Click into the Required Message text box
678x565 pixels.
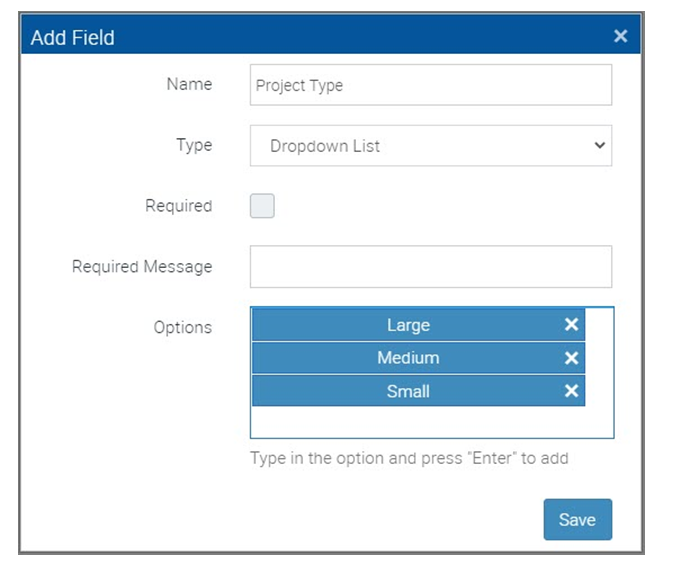(431, 267)
